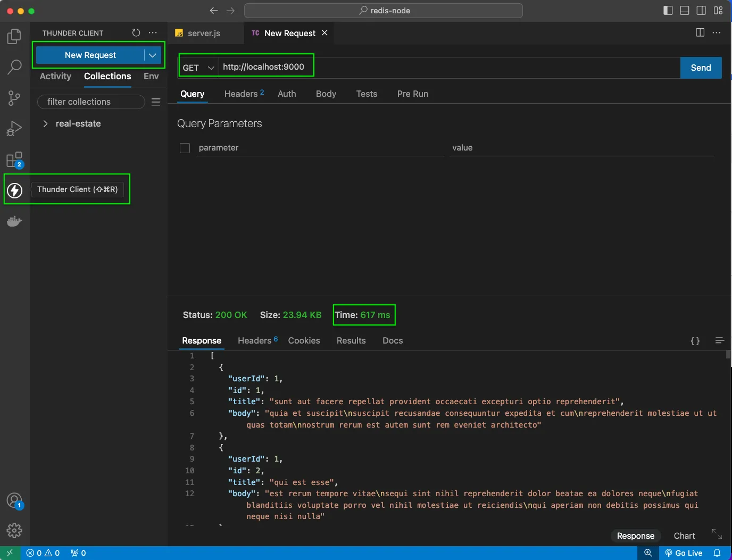This screenshot has width=732, height=560.
Task: Select the request Headers tab with badge 2
Action: tap(244, 94)
